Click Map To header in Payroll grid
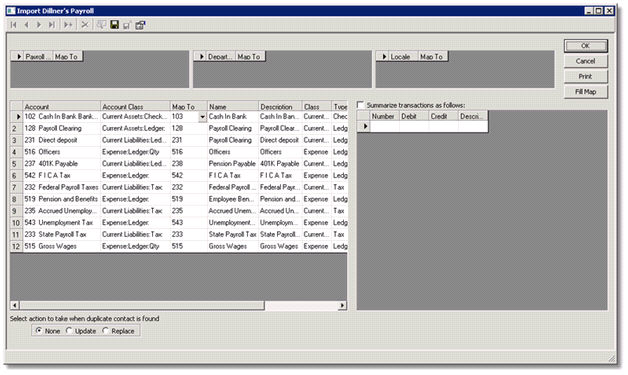 (x=68, y=56)
